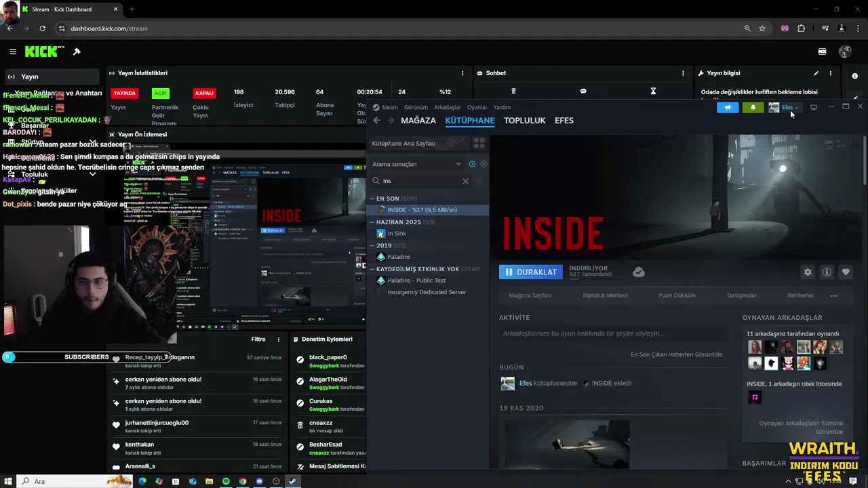Click chat bubble icon in Sohbet panel
Viewport: 868px width, 488px height.
(x=583, y=91)
